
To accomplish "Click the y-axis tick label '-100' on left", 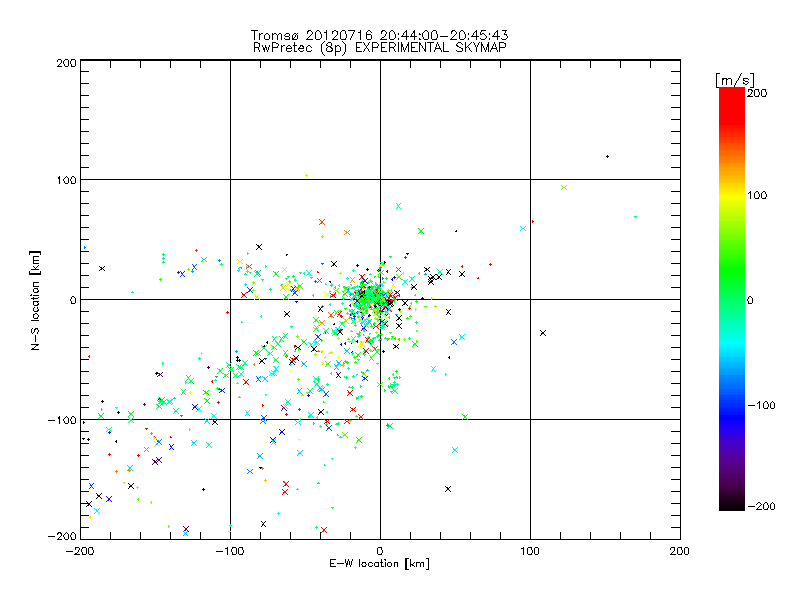I will 62,420.
